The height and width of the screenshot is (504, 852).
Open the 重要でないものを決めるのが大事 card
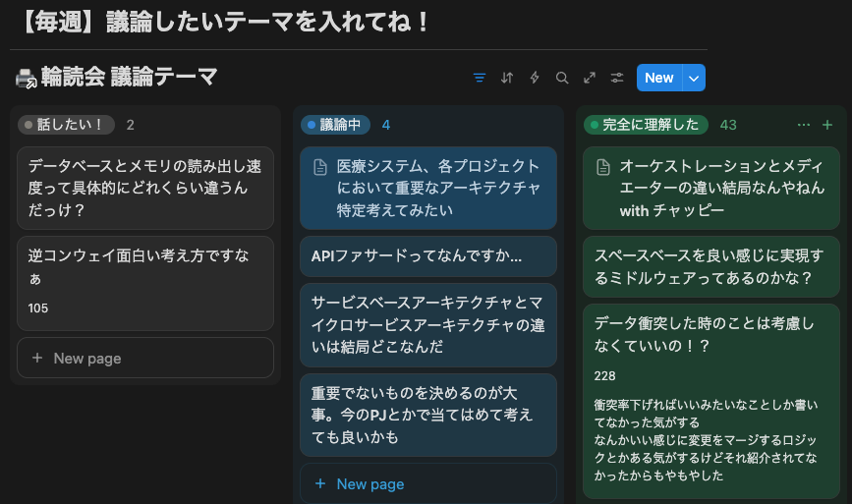point(428,415)
